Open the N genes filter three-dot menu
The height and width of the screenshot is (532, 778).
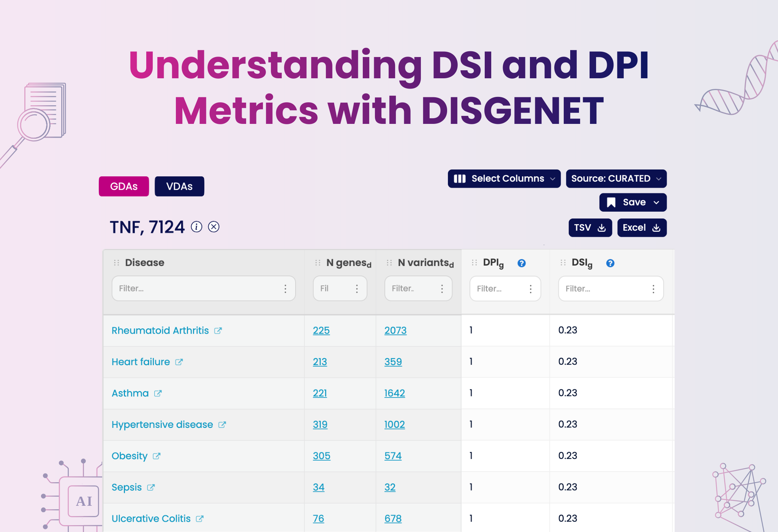pos(356,288)
